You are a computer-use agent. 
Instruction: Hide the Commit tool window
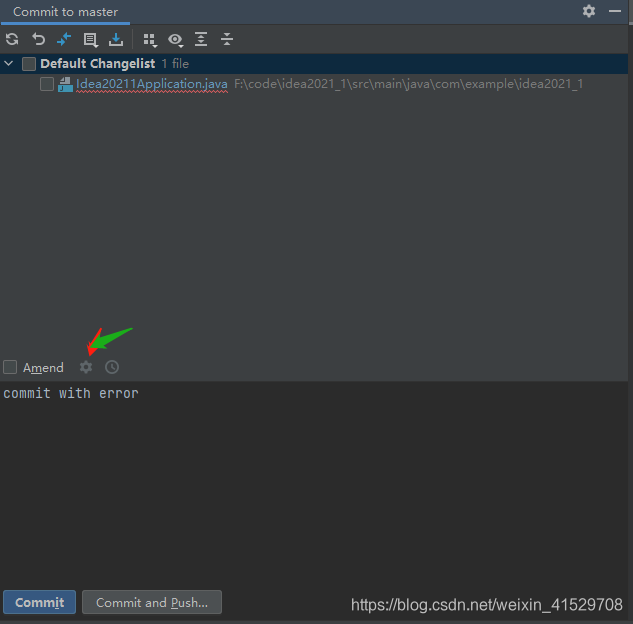(x=615, y=11)
